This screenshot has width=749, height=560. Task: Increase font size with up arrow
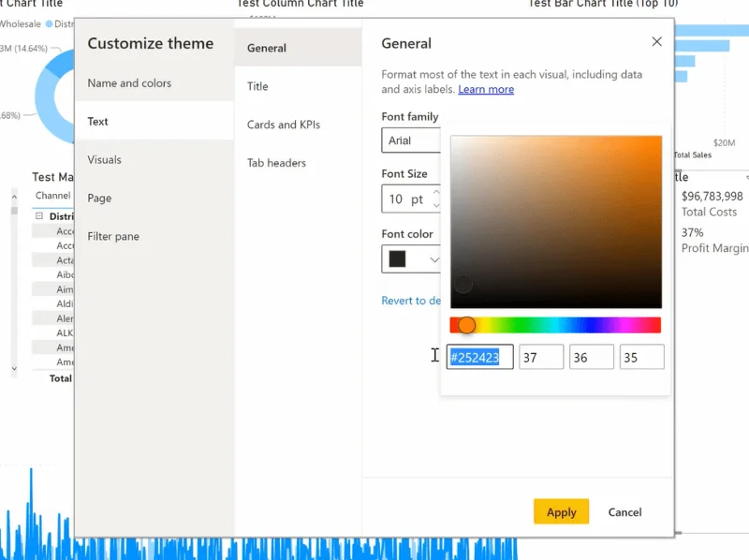click(436, 192)
